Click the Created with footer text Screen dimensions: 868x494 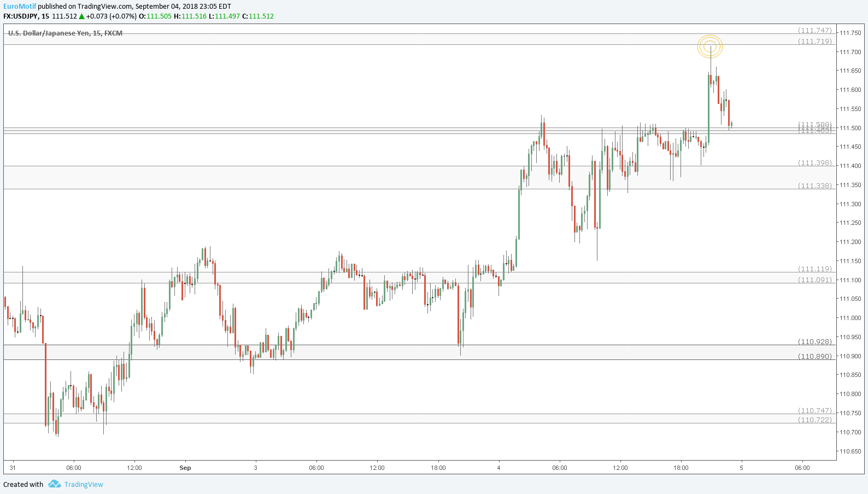tap(23, 485)
